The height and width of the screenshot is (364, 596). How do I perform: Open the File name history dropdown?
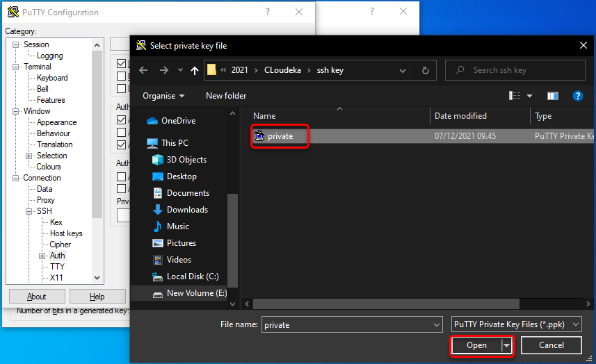pos(436,324)
